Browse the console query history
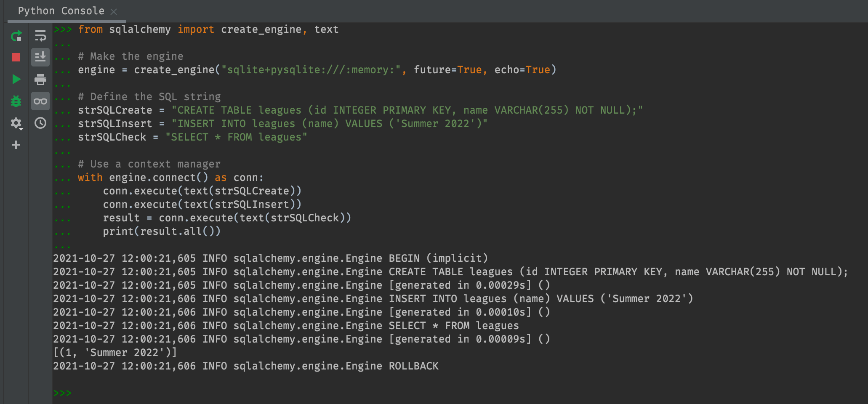The image size is (868, 404). pyautogui.click(x=40, y=123)
